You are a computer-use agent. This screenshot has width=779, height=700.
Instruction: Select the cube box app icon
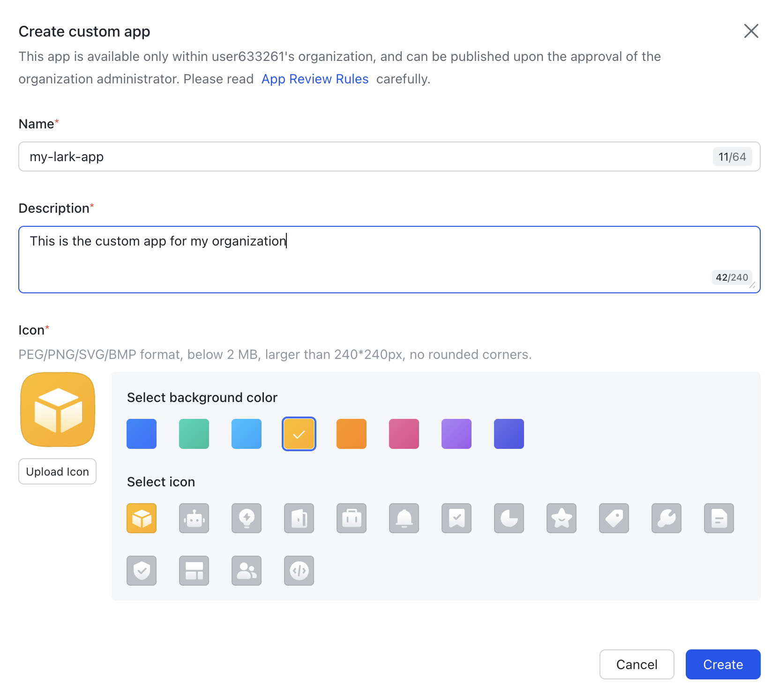[142, 518]
